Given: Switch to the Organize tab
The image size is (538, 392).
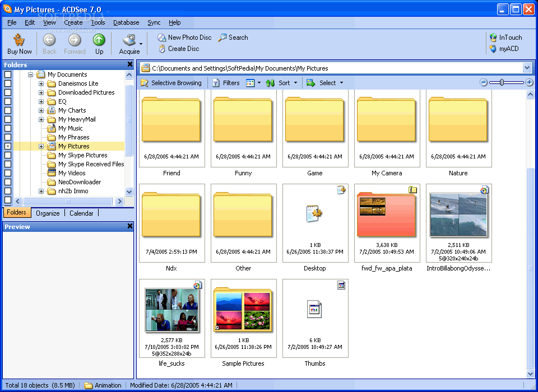Looking at the screenshot, I should coord(48,213).
